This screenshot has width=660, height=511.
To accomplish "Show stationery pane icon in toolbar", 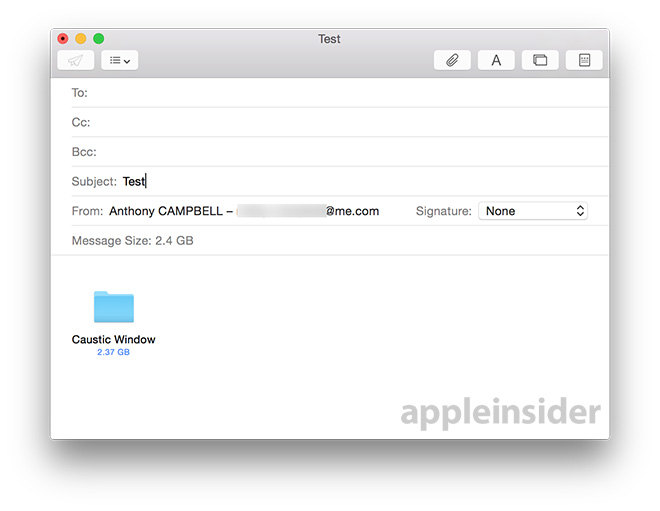I will pos(584,60).
